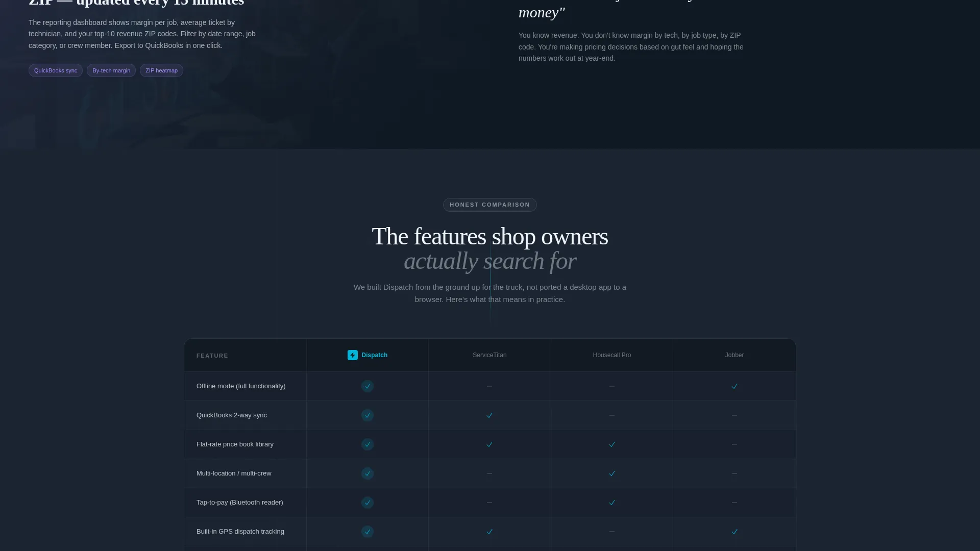Click Dispatch checkmark for Multi-location / multi-crew

coord(367,473)
